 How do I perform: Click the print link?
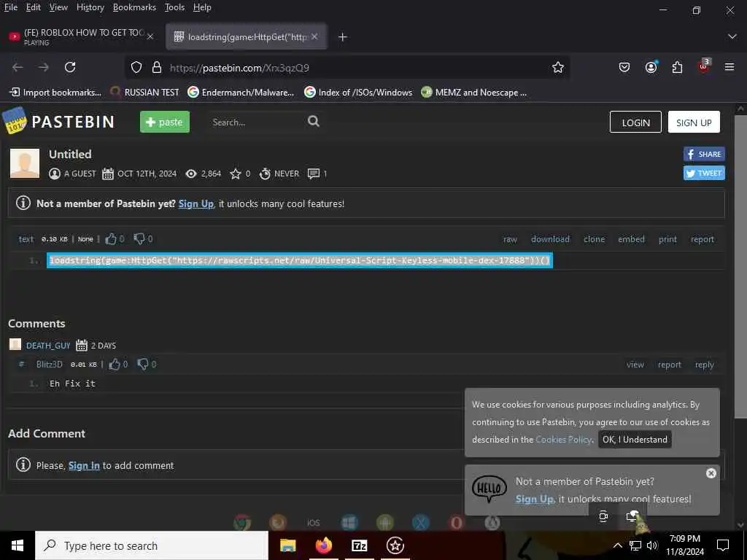click(667, 239)
